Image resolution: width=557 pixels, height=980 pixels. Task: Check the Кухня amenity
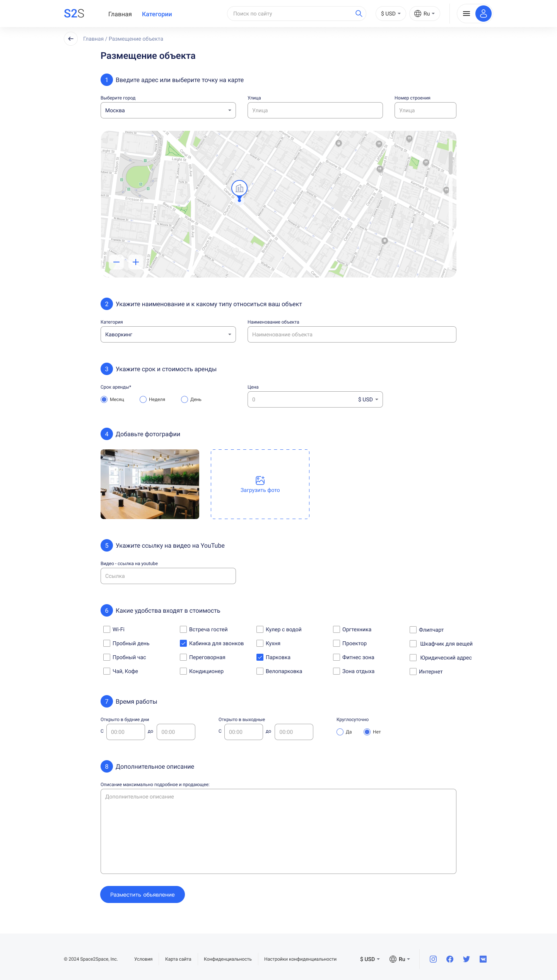point(260,643)
